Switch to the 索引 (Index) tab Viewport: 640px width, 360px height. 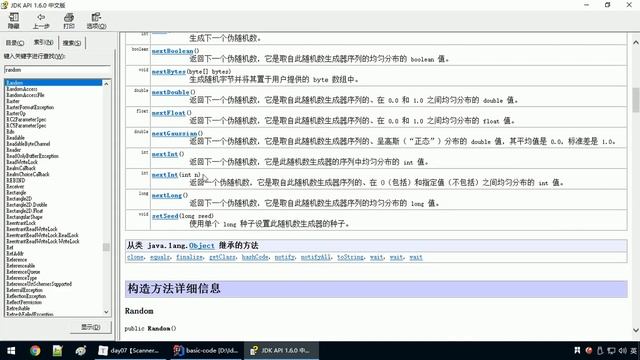(x=43, y=42)
